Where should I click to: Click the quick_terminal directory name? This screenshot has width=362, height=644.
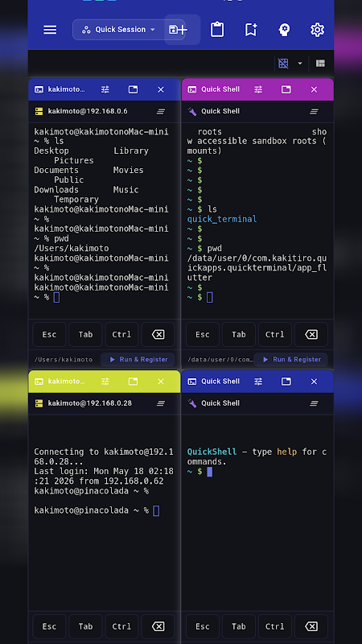[x=222, y=219]
